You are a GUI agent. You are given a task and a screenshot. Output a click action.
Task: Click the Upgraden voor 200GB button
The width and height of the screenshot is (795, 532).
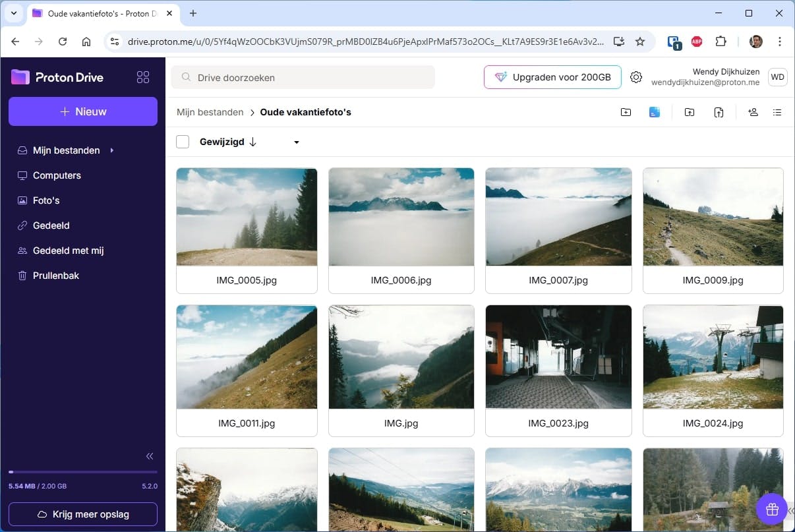[552, 76]
